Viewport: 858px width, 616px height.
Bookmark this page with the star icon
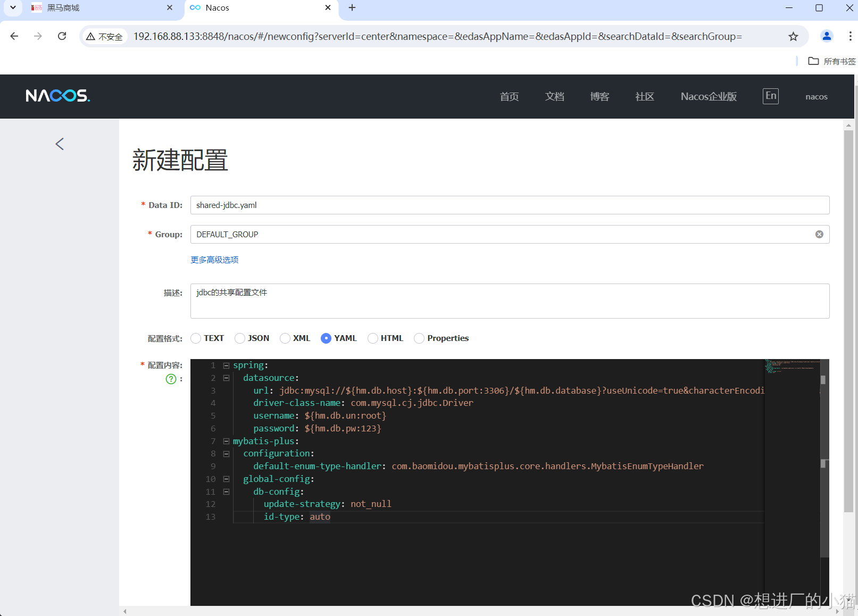click(x=793, y=36)
